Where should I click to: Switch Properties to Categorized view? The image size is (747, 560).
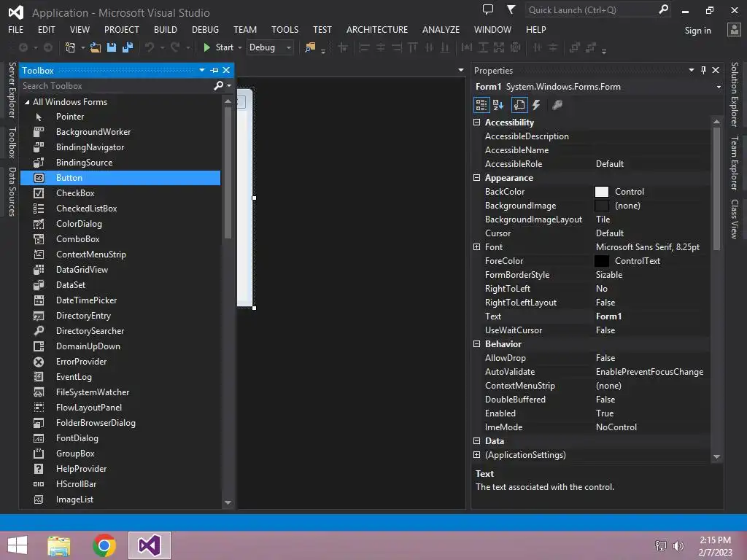click(481, 105)
